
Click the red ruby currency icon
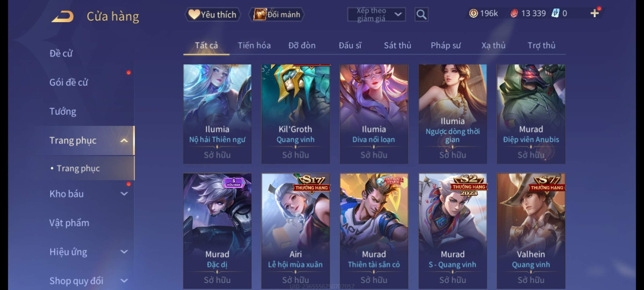(514, 13)
